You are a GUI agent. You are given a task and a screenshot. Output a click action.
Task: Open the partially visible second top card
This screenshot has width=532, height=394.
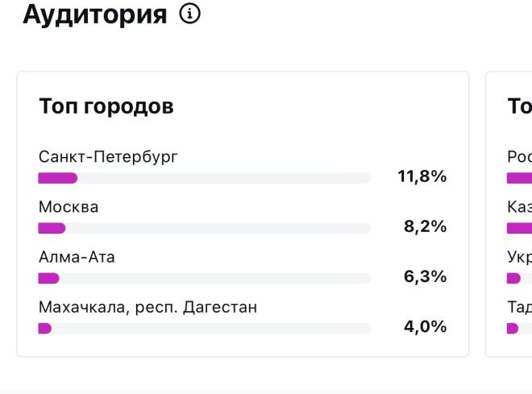(x=509, y=214)
